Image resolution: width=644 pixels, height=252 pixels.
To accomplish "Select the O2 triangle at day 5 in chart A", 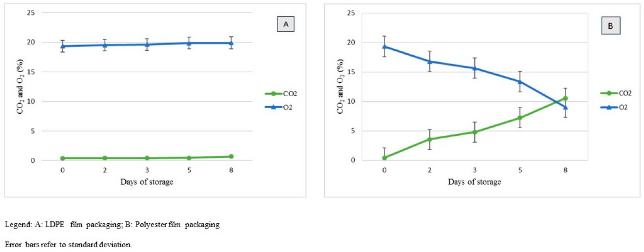I will click(x=189, y=43).
